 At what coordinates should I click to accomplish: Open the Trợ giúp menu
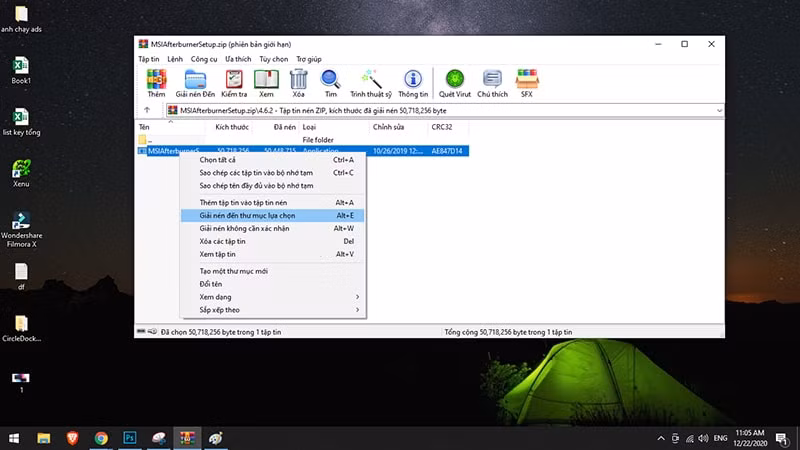pos(309,59)
